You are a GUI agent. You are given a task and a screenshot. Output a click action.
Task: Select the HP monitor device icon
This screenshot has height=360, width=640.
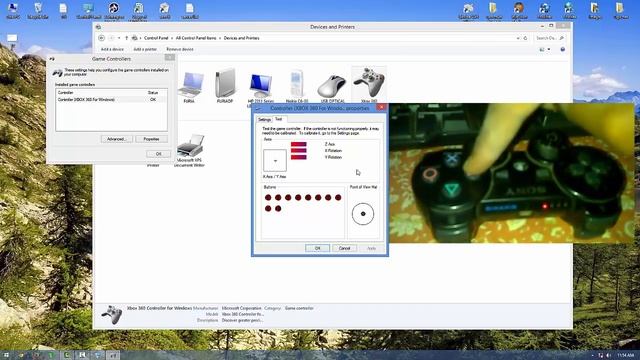tap(260, 88)
